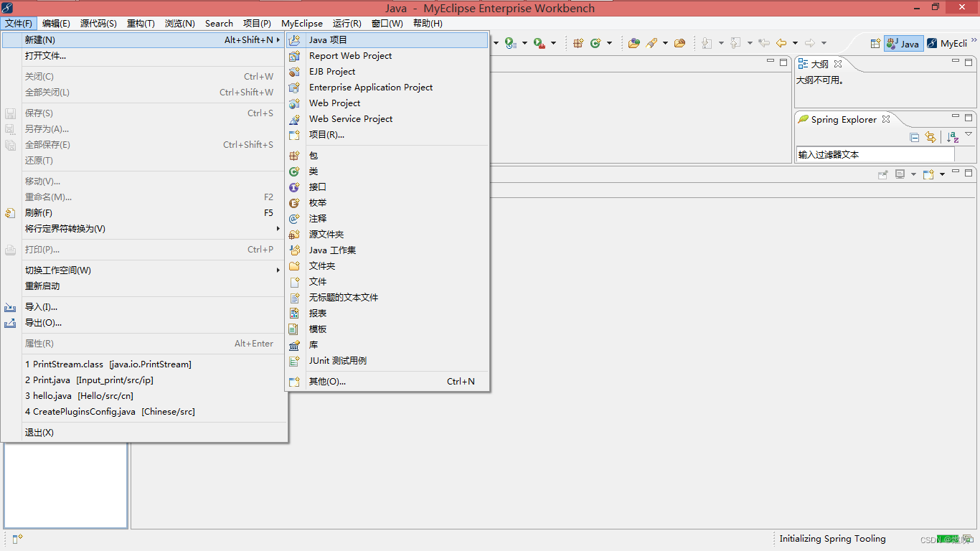Open Back navigation history dropdown
Screen dimensions: 980x551
[795, 43]
